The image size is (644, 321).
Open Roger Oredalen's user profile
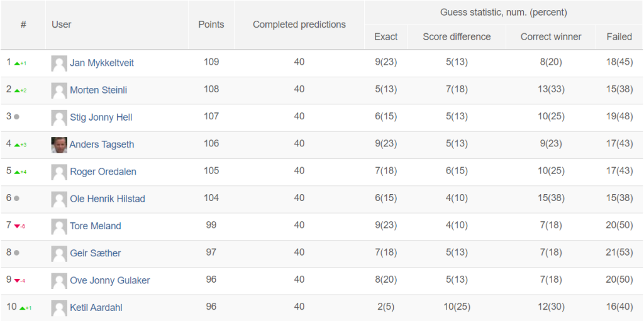point(103,171)
